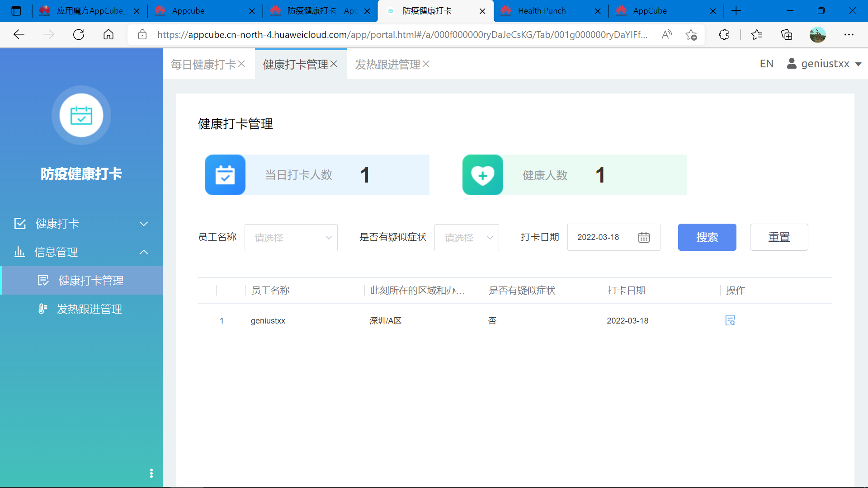868x488 pixels.
Task: Switch to Health Punch browser tab
Action: (x=542, y=11)
